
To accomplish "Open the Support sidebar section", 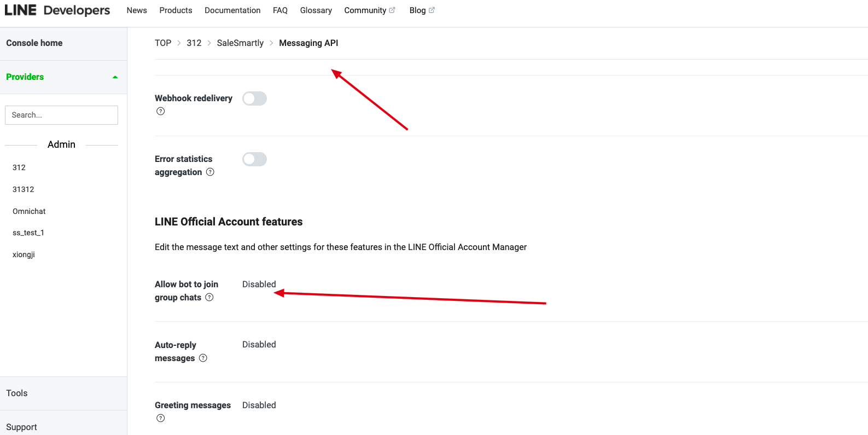I will point(22,427).
